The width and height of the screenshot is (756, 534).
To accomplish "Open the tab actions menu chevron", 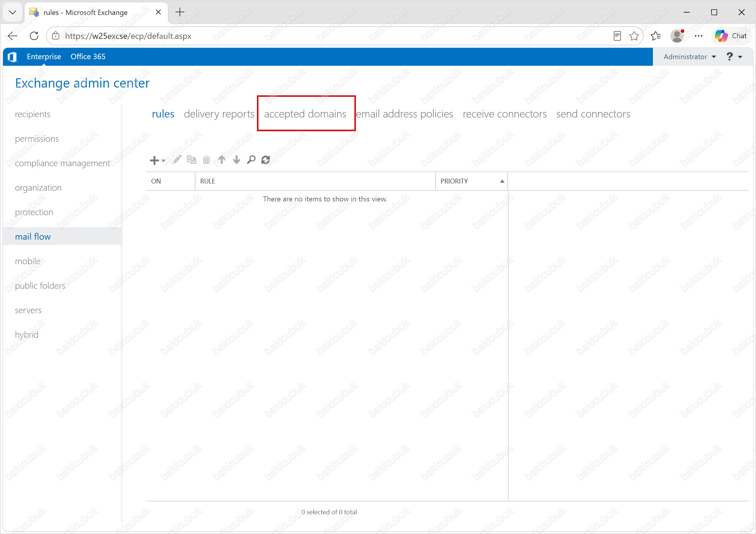I will 13,13.
